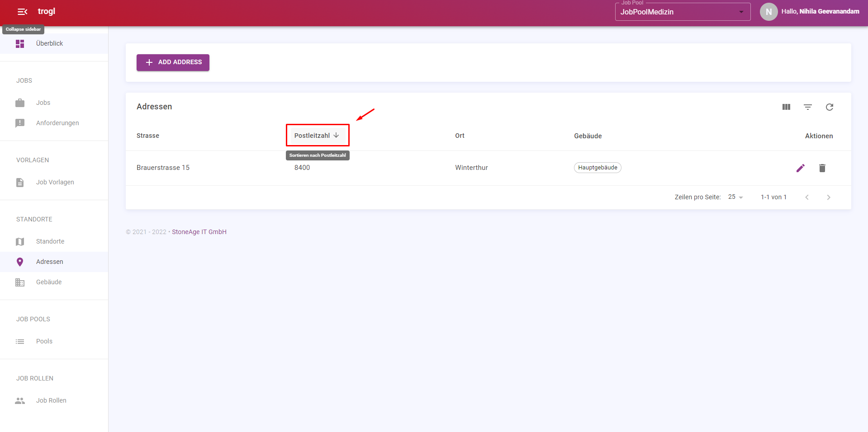Click the Gebäude building icon
868x432 pixels.
tap(20, 282)
